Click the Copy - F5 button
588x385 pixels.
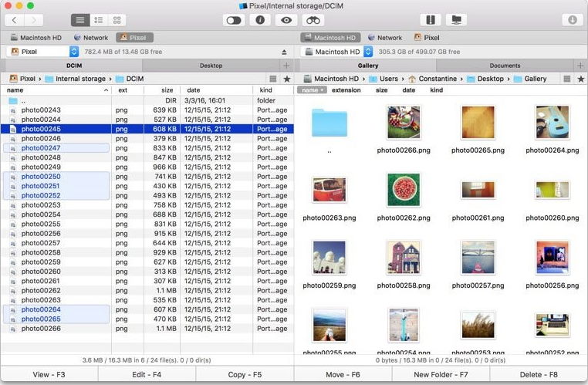[x=245, y=374]
